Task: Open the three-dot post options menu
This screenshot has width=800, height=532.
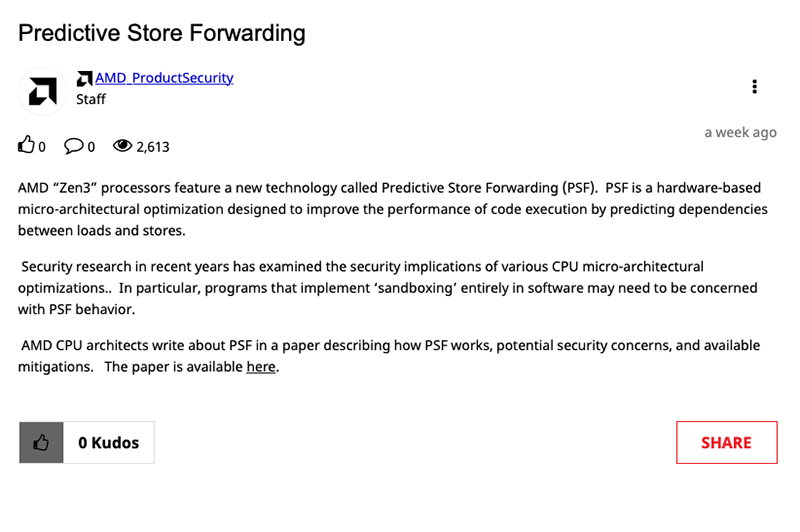Action: 754,87
